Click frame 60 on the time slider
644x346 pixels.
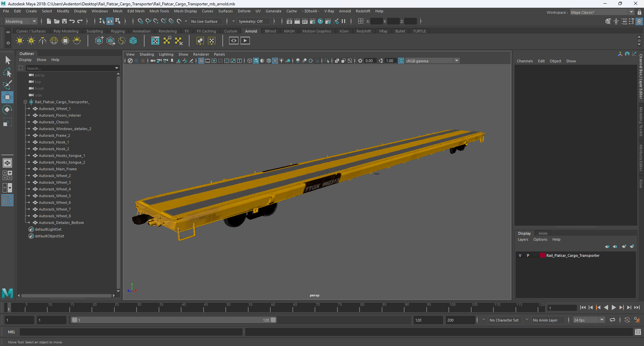pos(273,307)
